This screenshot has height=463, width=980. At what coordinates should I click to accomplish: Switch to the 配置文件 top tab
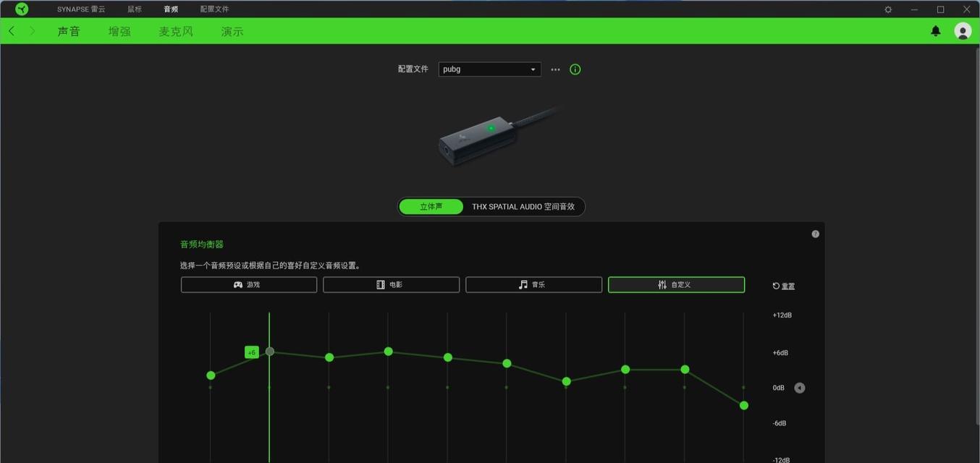tap(214, 9)
